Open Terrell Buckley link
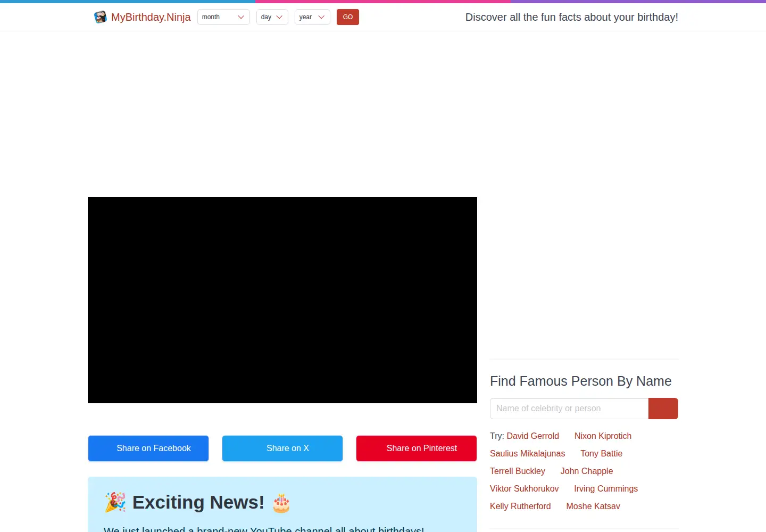Screen dimensions: 766x532 (517, 471)
